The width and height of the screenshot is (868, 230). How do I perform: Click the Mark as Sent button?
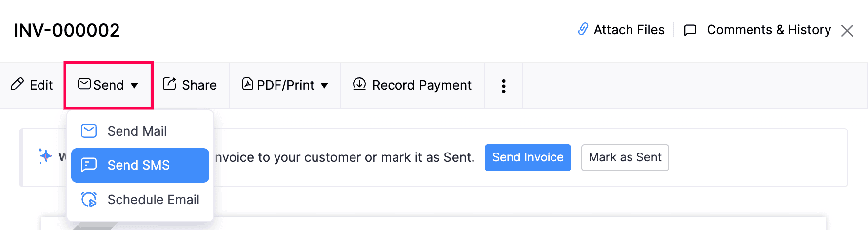[625, 157]
